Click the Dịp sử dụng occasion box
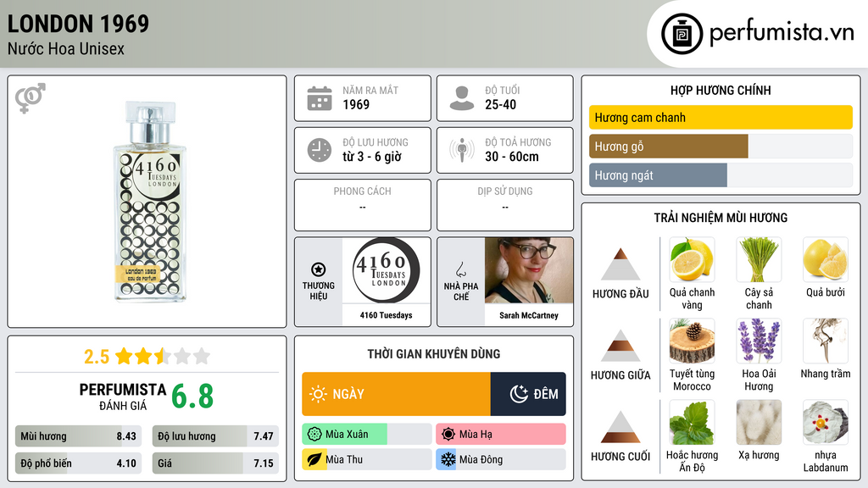Image resolution: width=868 pixels, height=488 pixels. (505, 205)
